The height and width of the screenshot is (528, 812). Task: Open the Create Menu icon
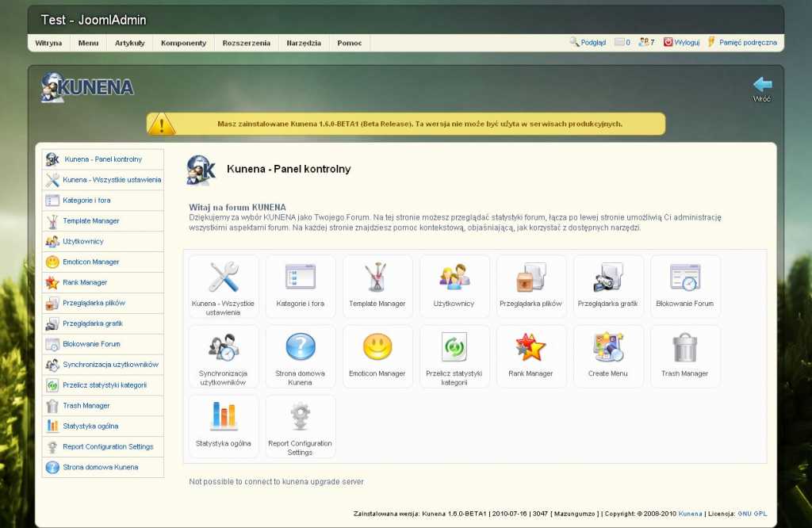pos(608,346)
